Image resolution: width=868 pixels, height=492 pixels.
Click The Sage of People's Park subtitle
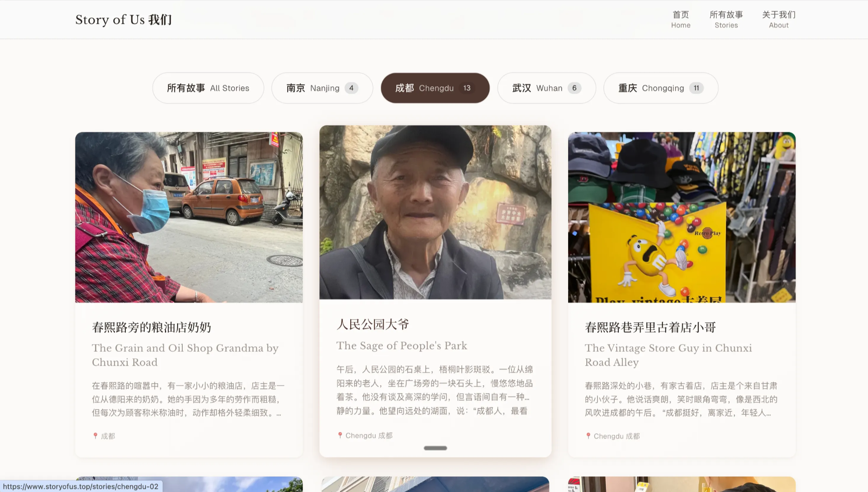click(x=401, y=346)
